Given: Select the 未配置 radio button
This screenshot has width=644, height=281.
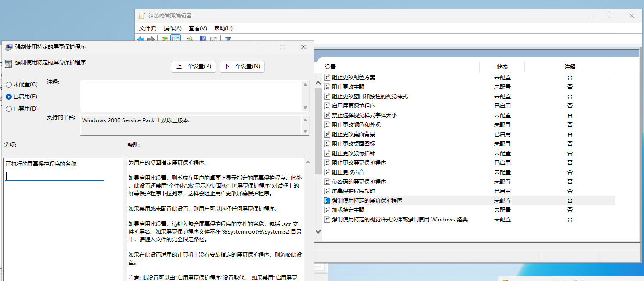Looking at the screenshot, I should [9, 84].
